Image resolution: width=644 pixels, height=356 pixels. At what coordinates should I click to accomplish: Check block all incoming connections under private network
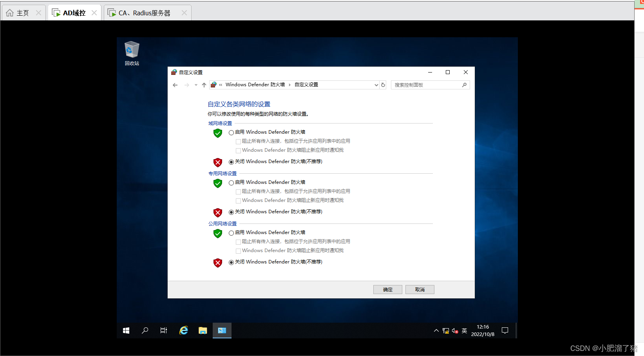238,192
